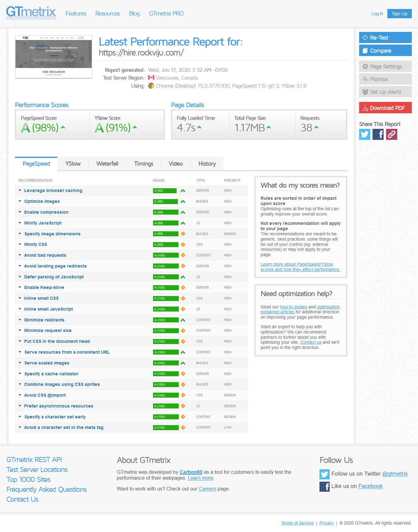Switch to the YSlow tab

click(x=73, y=164)
